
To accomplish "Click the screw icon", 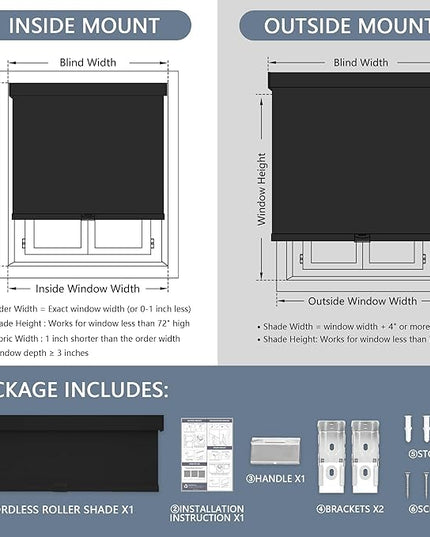I will pyautogui.click(x=407, y=485).
